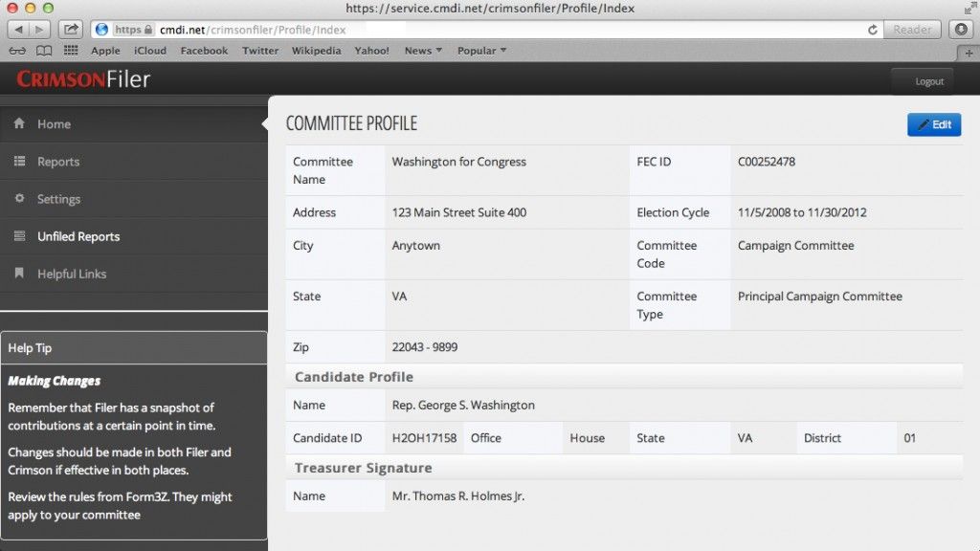
Task: Click the Committee Type label
Action: click(x=666, y=305)
